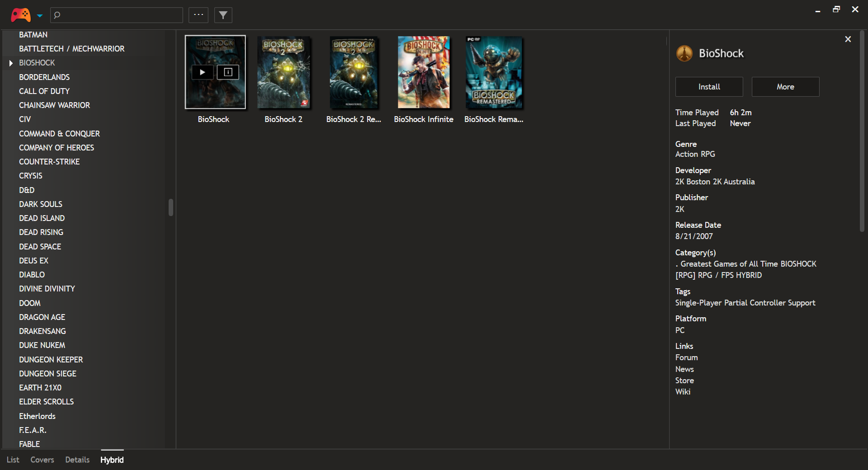
Task: Select DARK SOULS category
Action: (41, 204)
